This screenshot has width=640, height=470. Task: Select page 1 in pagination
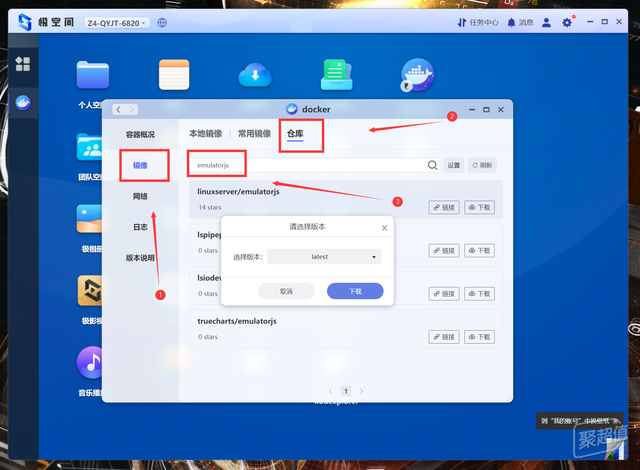[x=346, y=391]
